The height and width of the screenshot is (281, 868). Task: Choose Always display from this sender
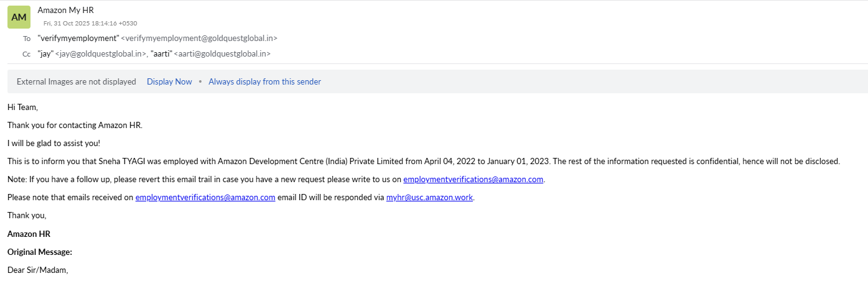pos(264,81)
